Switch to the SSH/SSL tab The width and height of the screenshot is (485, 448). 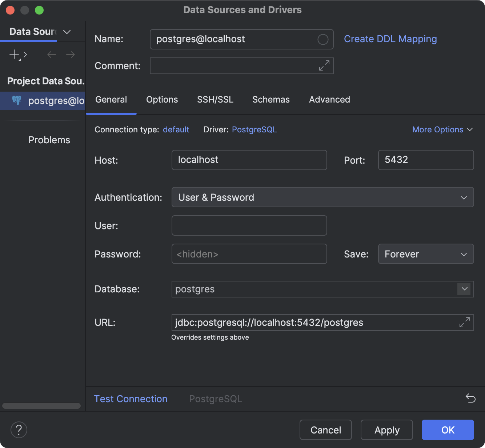tap(215, 100)
